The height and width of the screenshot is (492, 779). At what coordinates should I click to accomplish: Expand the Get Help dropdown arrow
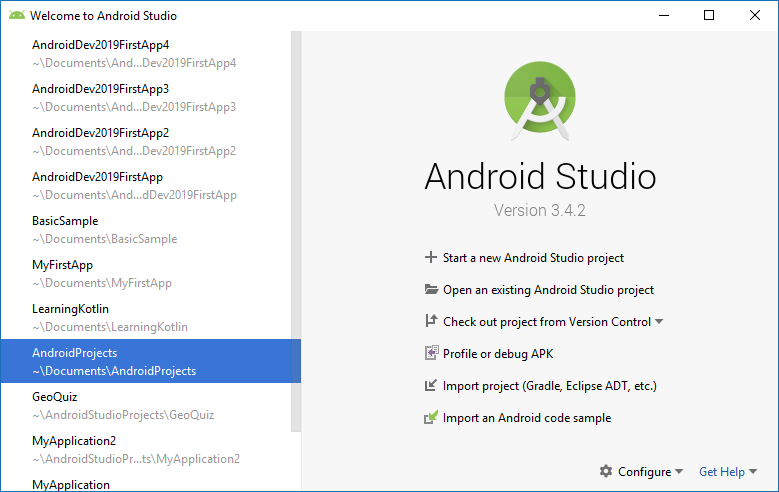pyautogui.click(x=753, y=471)
